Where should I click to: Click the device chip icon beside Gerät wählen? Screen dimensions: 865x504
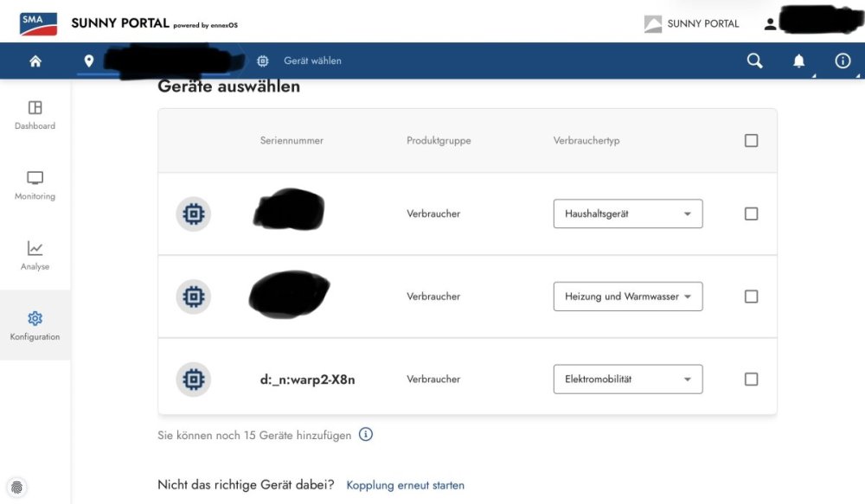263,61
